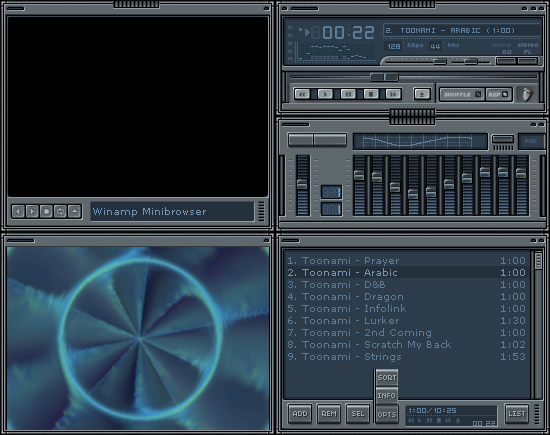This screenshot has width=550, height=435.
Task: Click the Minibrowser open-location arrow button
Action: [74, 212]
